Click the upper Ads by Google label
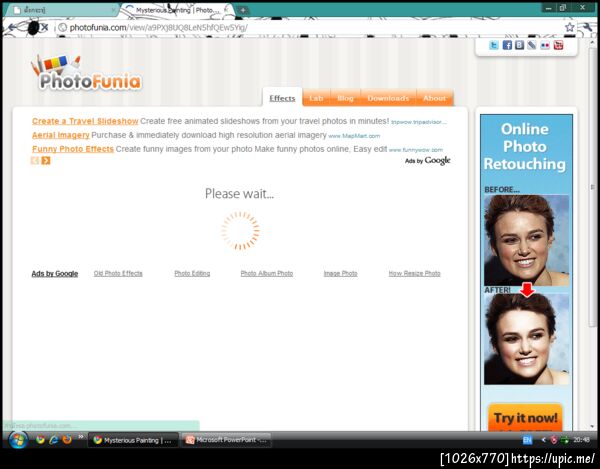Screen dimensions: 600x469 [x=428, y=161]
